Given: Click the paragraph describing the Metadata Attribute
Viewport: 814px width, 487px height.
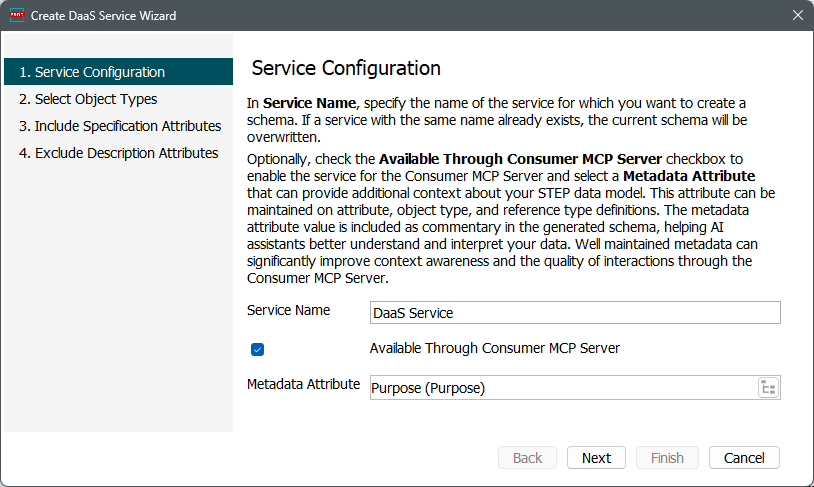Looking at the screenshot, I should [x=511, y=218].
